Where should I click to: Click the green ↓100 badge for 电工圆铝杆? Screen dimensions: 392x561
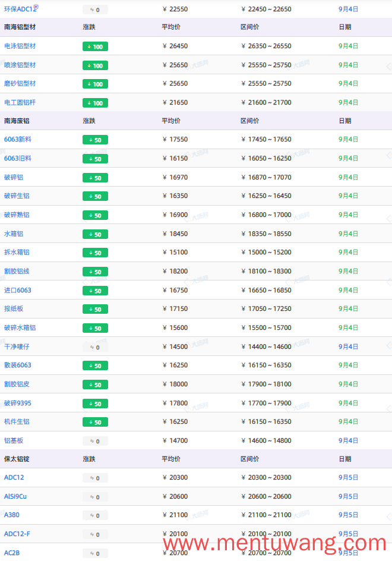(95, 103)
